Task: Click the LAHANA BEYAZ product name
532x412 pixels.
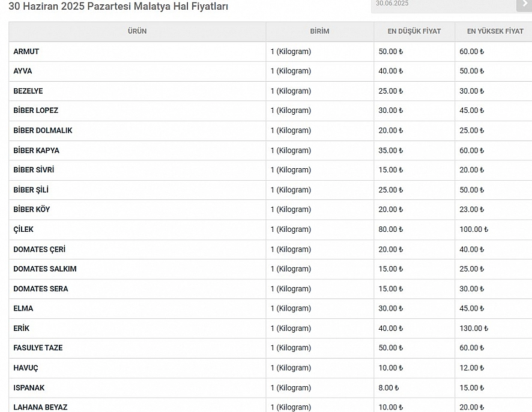Action: click(x=40, y=407)
